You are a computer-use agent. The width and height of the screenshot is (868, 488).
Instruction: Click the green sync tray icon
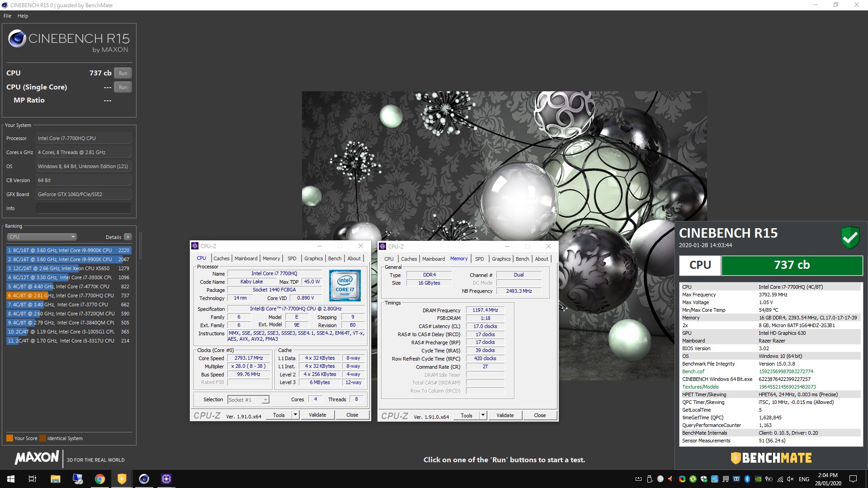[x=693, y=479]
